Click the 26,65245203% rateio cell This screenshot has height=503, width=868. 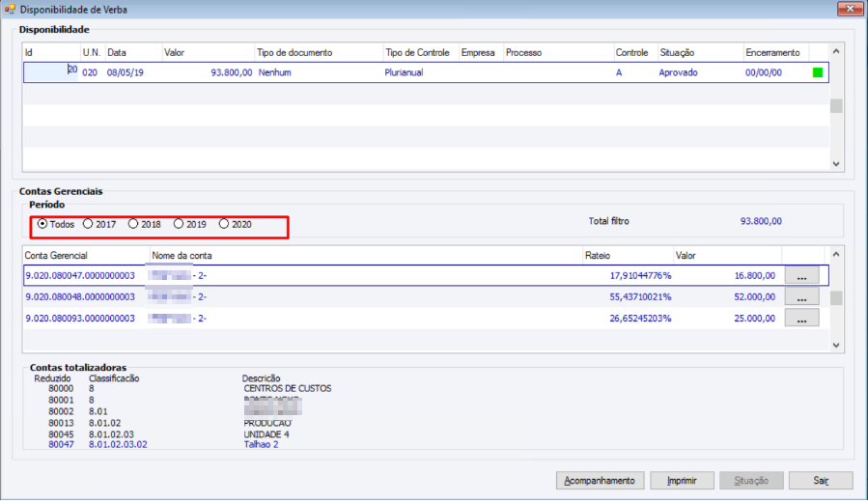(640, 319)
